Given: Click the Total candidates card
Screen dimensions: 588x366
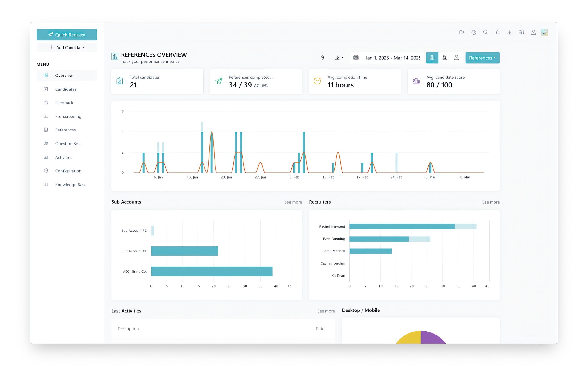Looking at the screenshot, I should pos(157,81).
